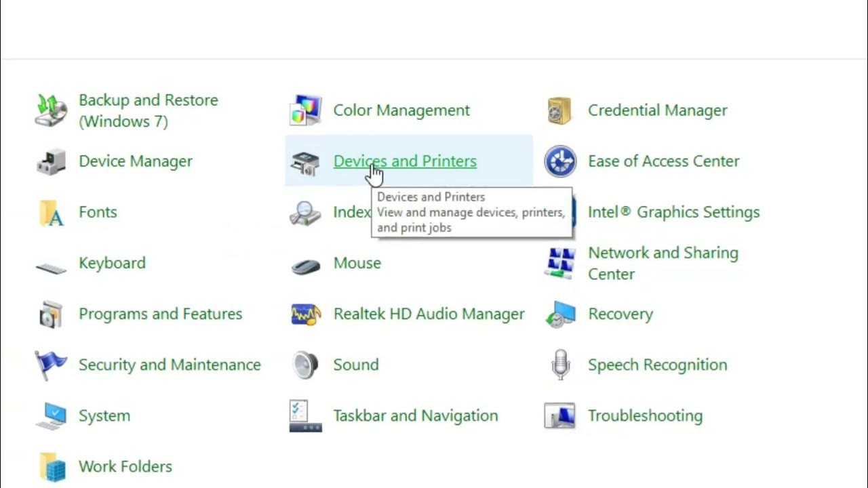
Task: Click the Work Folders icon
Action: [x=52, y=467]
